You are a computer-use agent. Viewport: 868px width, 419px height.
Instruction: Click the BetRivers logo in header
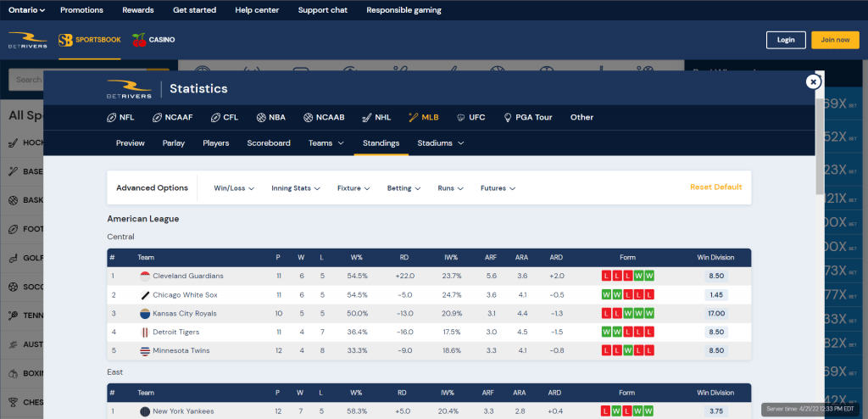(x=28, y=40)
